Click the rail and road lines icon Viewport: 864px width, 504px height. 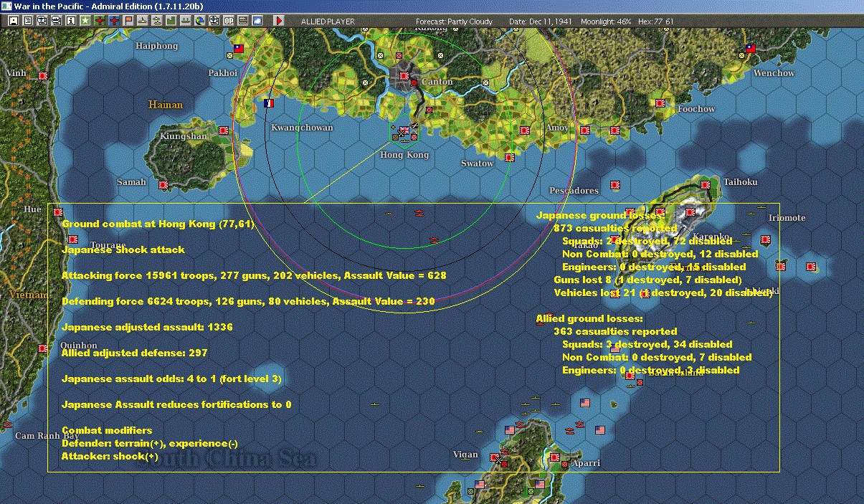[242, 21]
